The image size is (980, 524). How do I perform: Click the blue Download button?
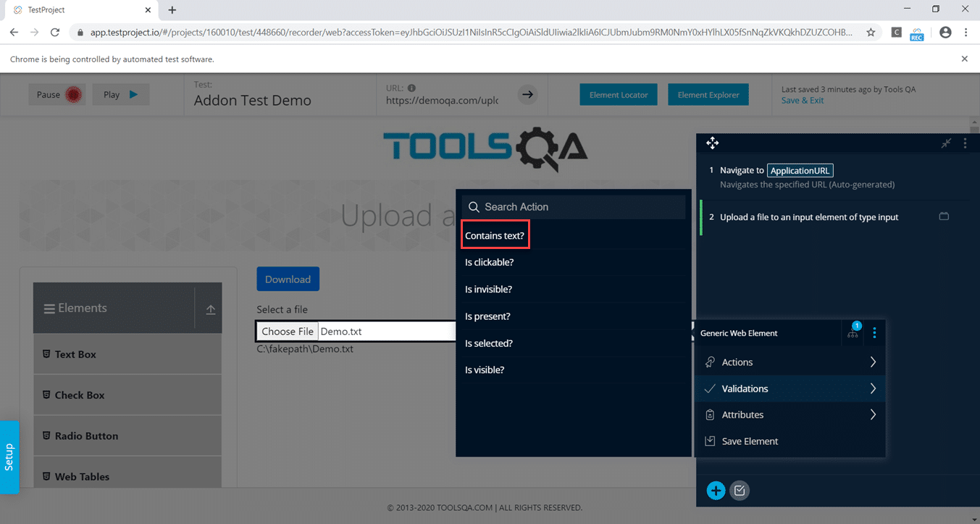(x=288, y=279)
